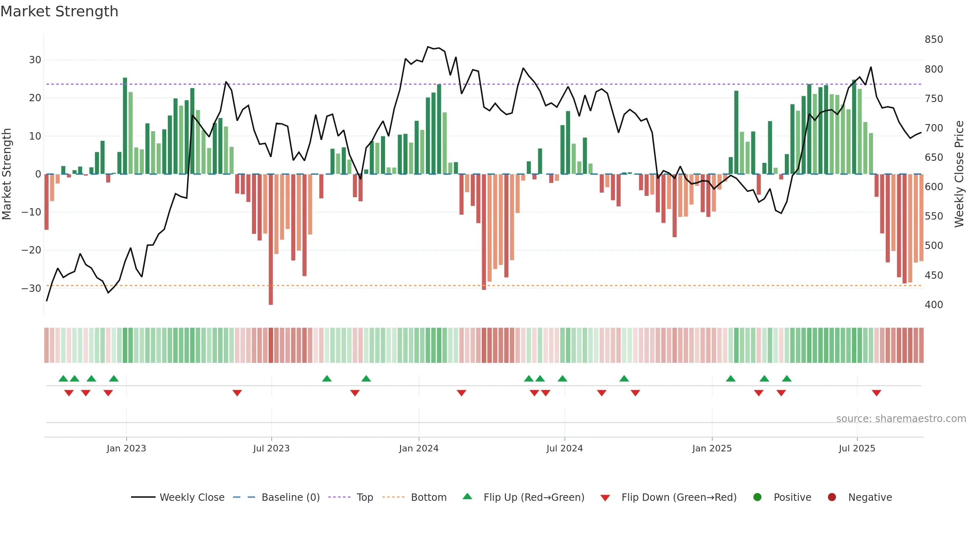The image size is (980, 551).
Task: Toggle the Flip Down (Green→Red) legend entry
Action: point(668,497)
